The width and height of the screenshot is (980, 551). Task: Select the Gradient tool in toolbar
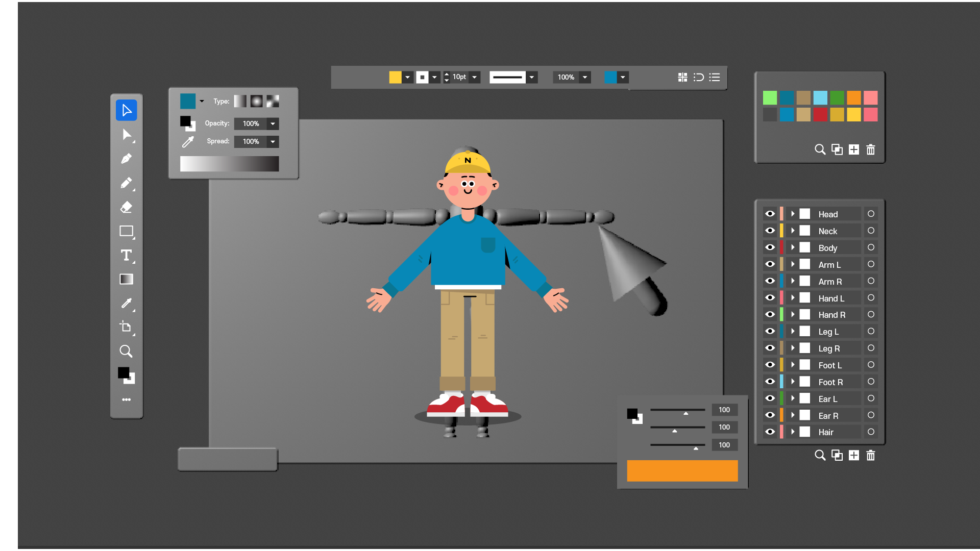click(126, 279)
